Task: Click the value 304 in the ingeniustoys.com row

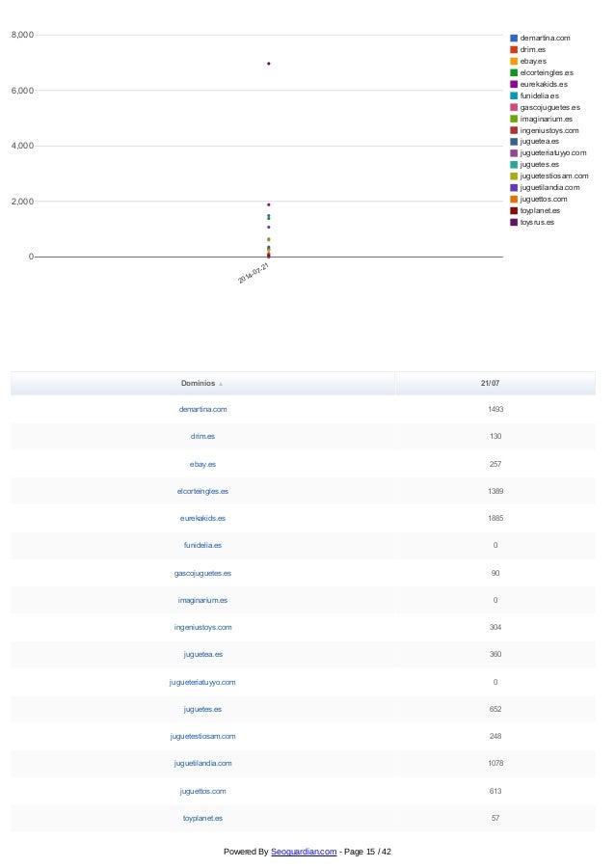Action: click(x=495, y=628)
